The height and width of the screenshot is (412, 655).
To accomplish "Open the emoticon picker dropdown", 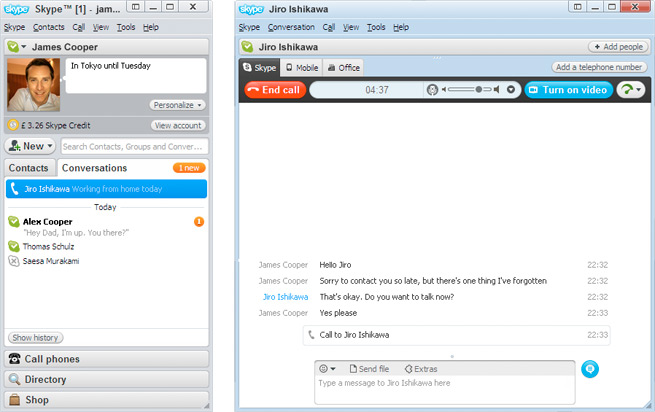I will click(328, 369).
